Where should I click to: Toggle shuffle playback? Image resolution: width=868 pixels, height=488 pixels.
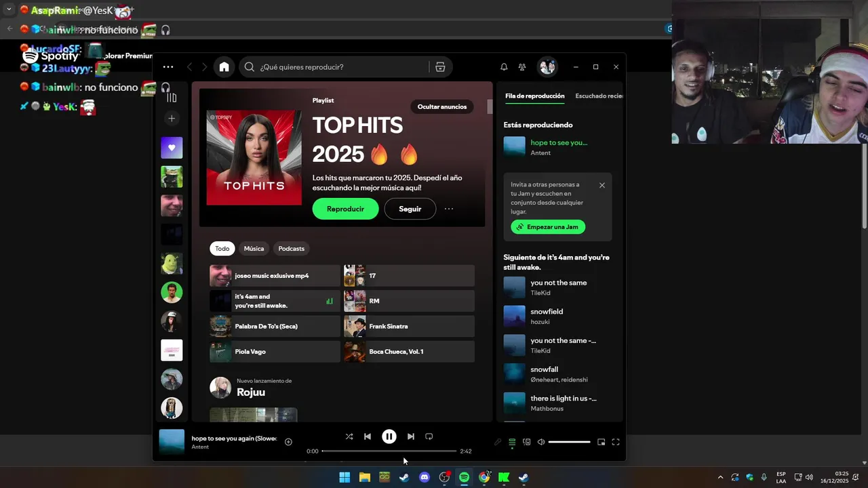pos(349,436)
